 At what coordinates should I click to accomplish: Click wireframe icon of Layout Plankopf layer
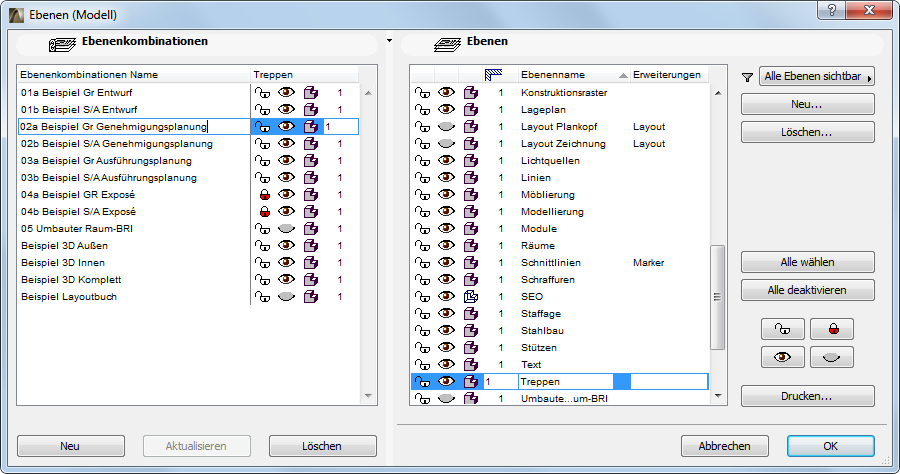471,126
